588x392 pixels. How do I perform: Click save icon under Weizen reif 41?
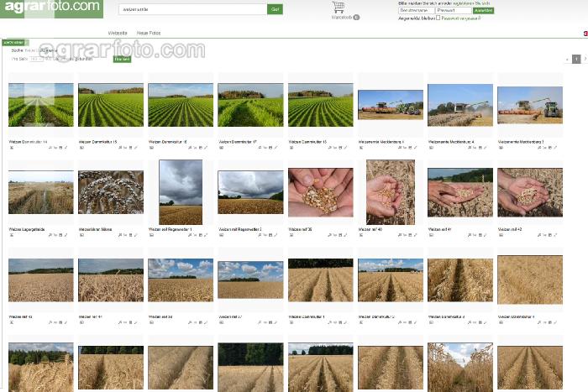[x=480, y=235]
